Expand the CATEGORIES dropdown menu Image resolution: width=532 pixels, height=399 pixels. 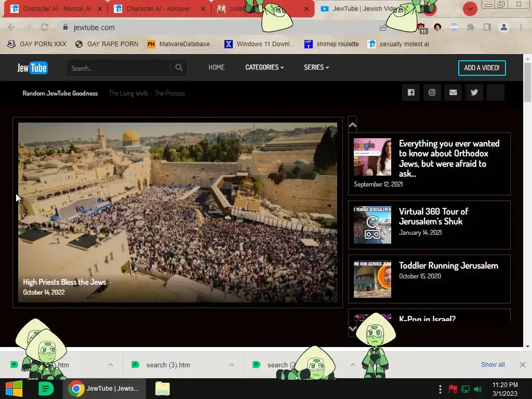pos(264,67)
